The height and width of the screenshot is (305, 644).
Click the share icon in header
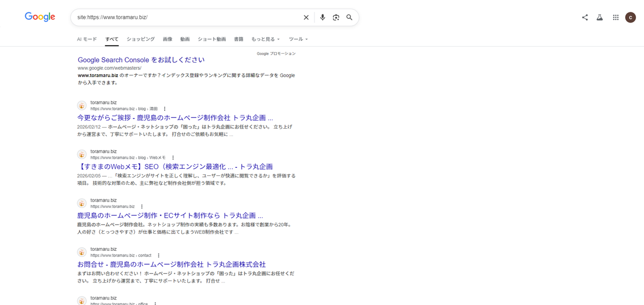click(x=585, y=17)
